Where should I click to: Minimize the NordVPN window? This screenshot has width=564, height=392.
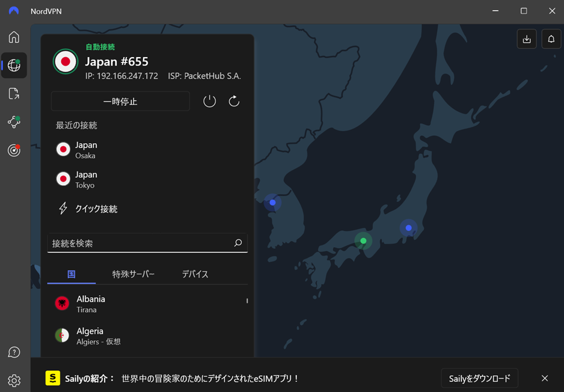(495, 11)
